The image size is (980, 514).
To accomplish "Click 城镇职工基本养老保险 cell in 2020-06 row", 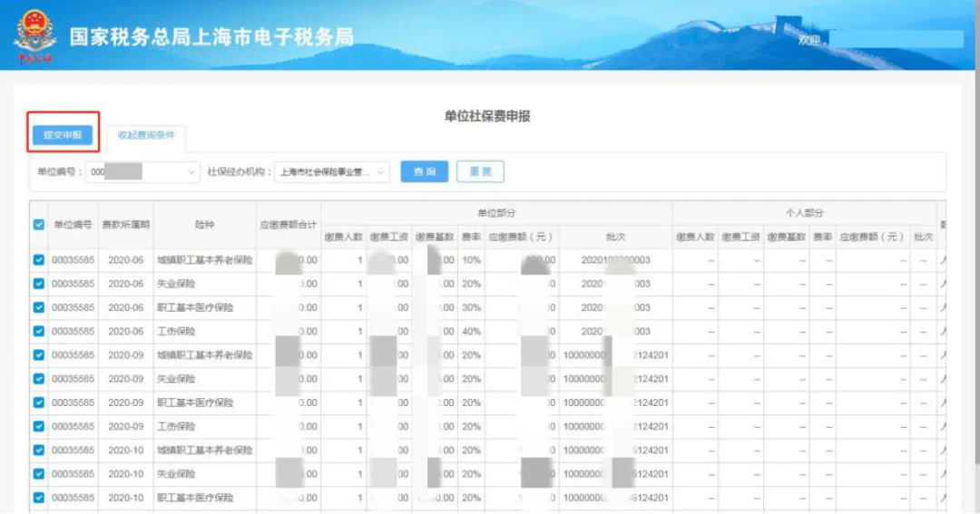I will (x=204, y=260).
